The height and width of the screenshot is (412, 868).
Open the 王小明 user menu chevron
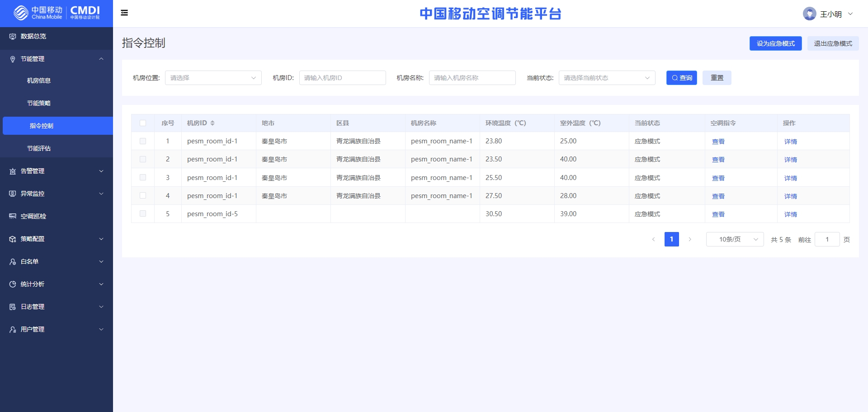pos(850,14)
